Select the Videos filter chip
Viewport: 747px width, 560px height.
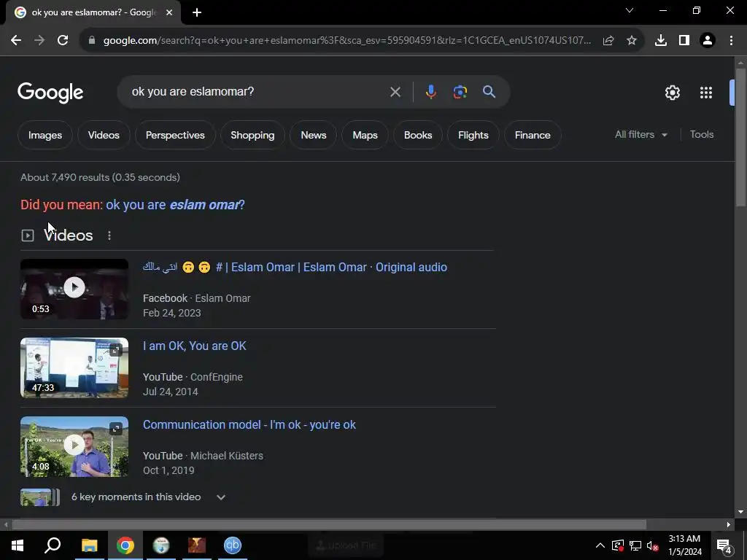coord(104,135)
